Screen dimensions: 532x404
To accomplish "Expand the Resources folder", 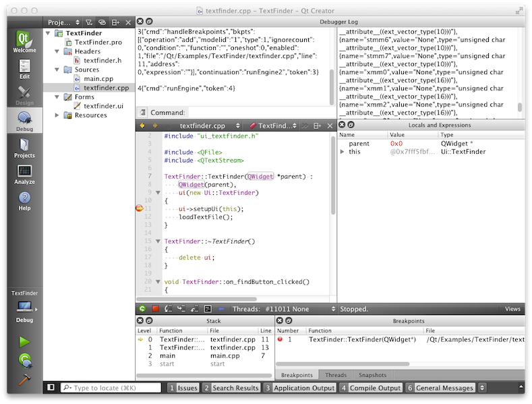I will coord(57,115).
